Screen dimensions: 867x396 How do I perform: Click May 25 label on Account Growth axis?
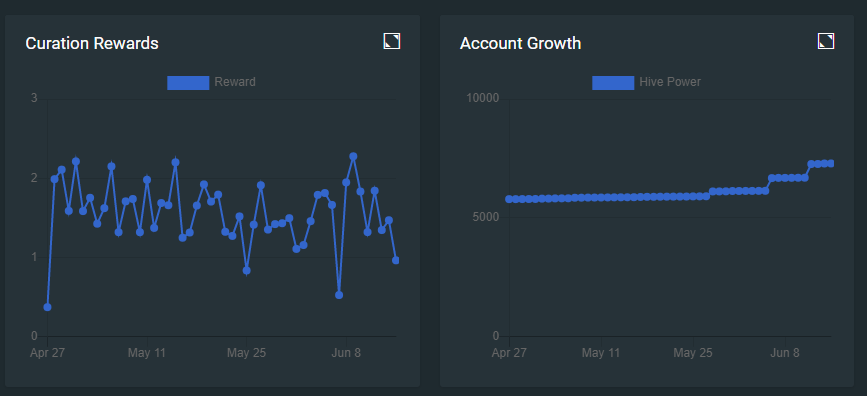tap(692, 353)
